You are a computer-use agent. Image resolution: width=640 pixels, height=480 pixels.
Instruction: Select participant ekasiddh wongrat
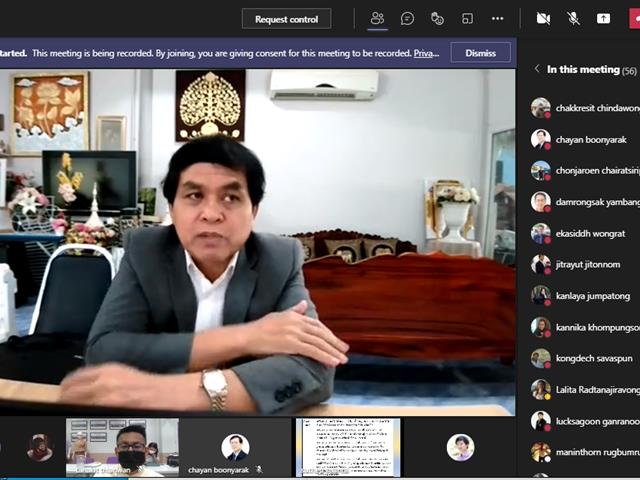pyautogui.click(x=584, y=233)
